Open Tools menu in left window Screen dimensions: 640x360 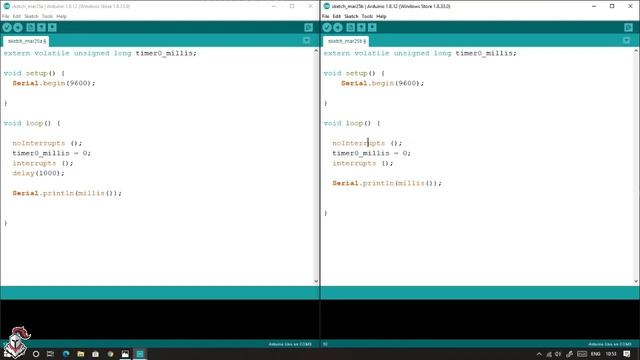(x=47, y=16)
